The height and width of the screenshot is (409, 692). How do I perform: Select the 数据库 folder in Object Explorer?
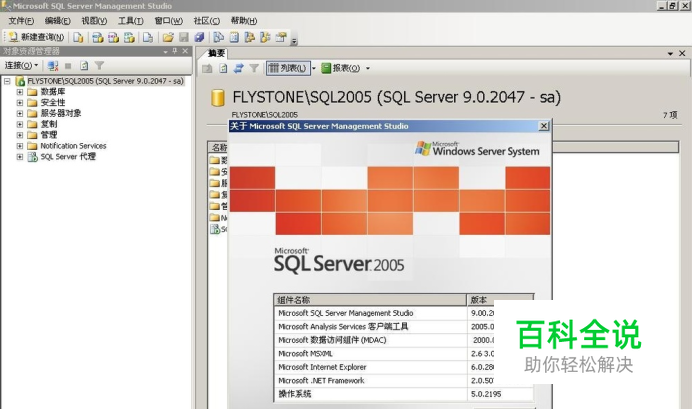53,92
